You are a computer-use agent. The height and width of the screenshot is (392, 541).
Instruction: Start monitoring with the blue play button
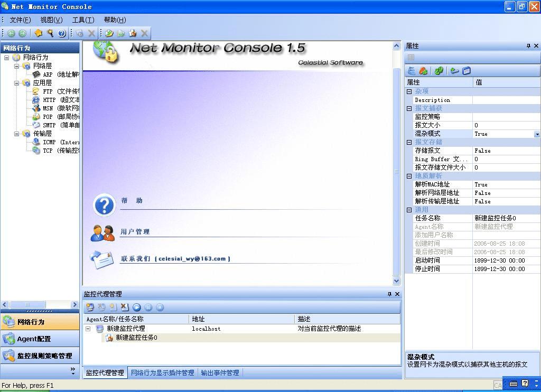(137, 307)
